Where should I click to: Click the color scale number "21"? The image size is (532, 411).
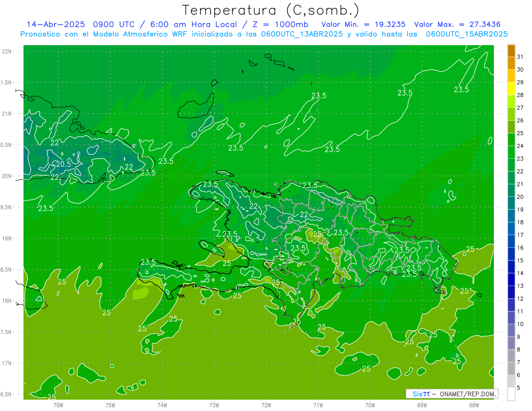pyautogui.click(x=520, y=184)
